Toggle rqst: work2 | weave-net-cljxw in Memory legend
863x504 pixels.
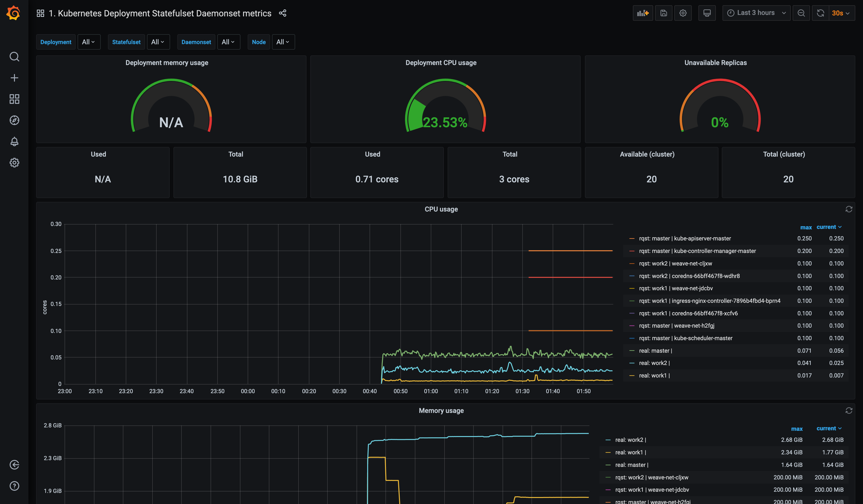pyautogui.click(x=652, y=477)
